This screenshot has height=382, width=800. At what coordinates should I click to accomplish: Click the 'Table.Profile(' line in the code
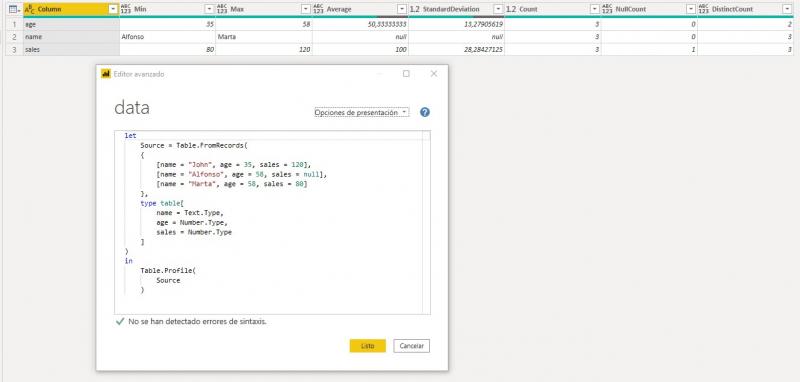(x=168, y=270)
